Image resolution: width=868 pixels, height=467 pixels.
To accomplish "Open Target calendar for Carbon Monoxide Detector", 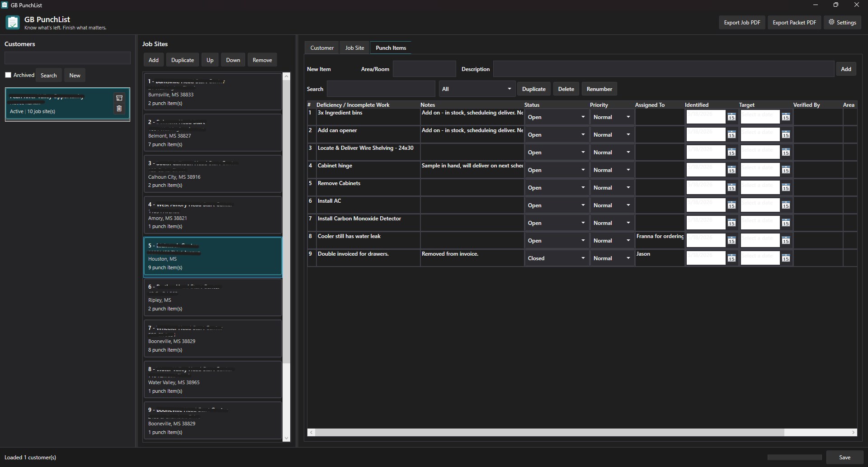I will (786, 223).
